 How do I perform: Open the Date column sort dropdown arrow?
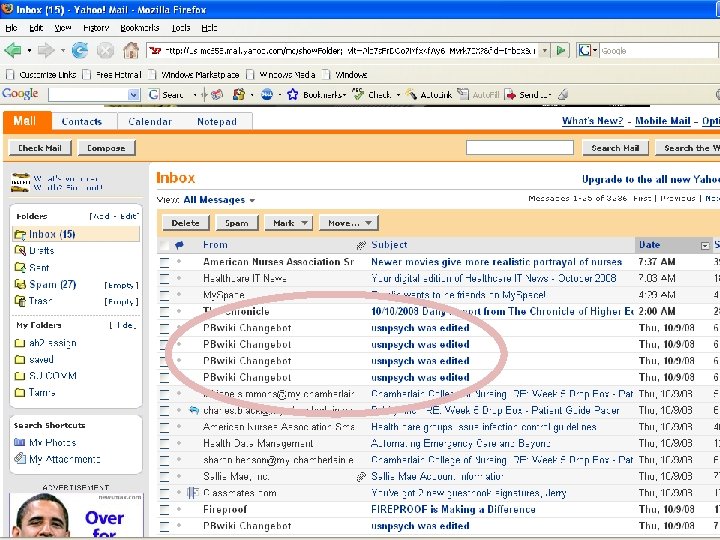pos(705,246)
